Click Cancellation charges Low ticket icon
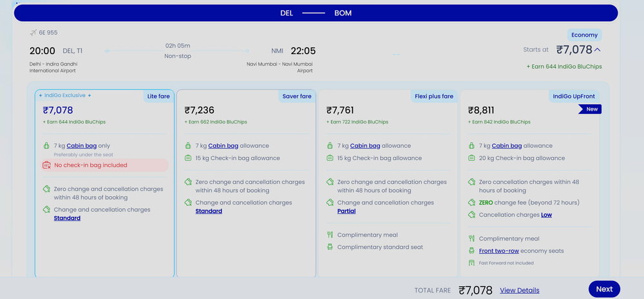This screenshot has width=644, height=299. click(x=471, y=215)
